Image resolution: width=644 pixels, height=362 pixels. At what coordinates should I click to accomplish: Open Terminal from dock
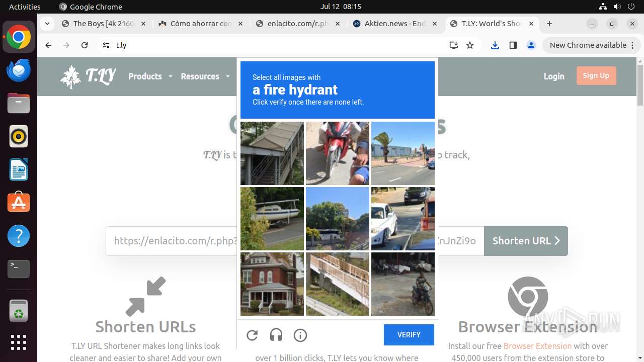click(19, 269)
